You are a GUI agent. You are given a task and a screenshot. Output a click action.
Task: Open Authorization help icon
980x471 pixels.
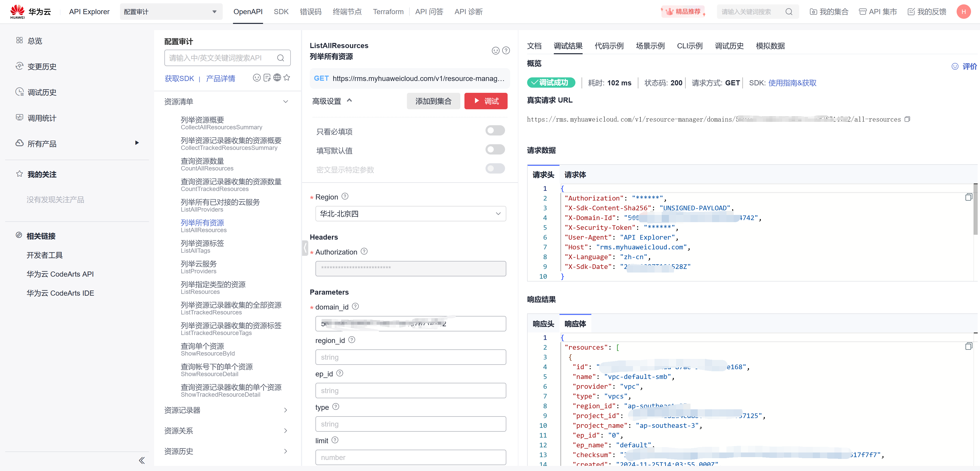click(364, 251)
